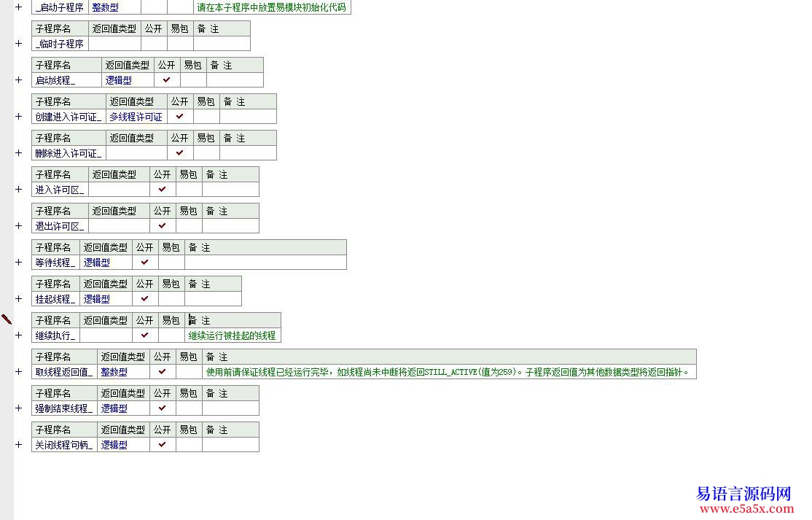The width and height of the screenshot is (812, 520).
Task: Expand the 关闭线程句柄_ subroutine
Action: point(19,445)
